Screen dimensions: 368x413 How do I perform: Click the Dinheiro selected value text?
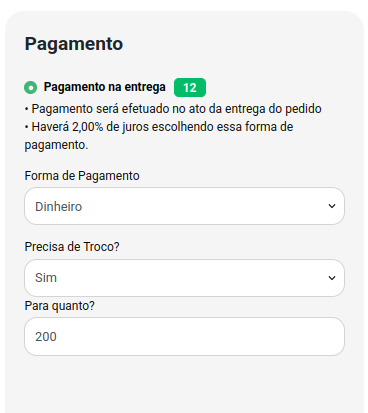(59, 207)
